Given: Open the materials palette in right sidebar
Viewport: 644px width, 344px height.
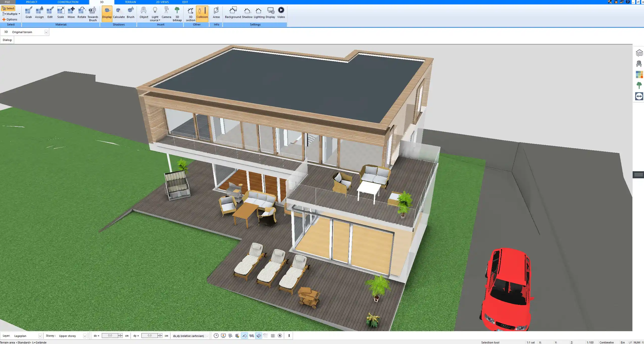Looking at the screenshot, I should (639, 75).
